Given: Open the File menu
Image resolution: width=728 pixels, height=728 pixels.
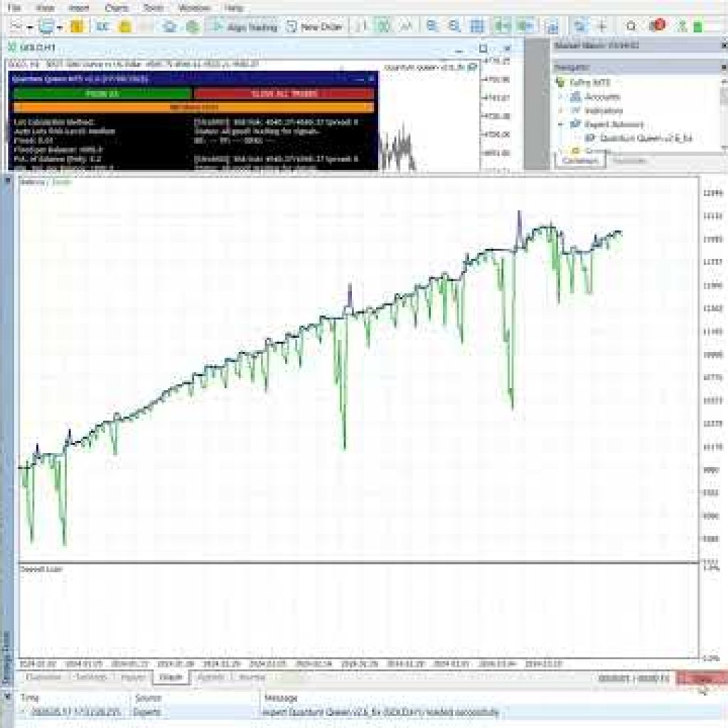Looking at the screenshot, I should click(14, 7).
